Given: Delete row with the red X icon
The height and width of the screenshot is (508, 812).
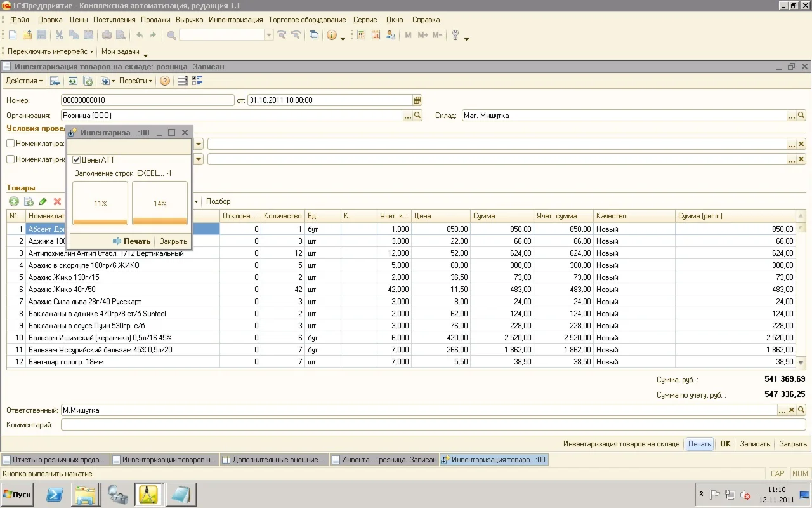Looking at the screenshot, I should pyautogui.click(x=57, y=201).
